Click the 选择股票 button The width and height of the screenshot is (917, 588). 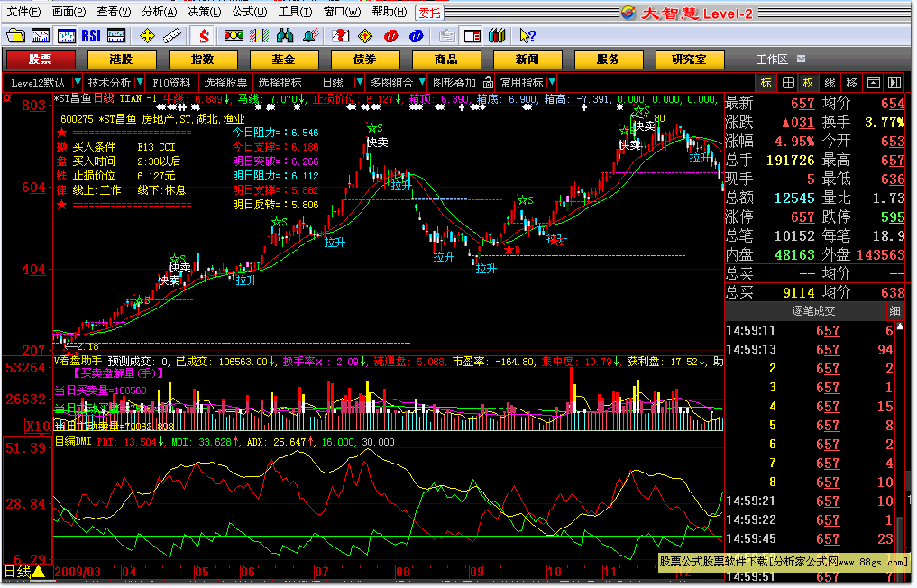tap(225, 82)
